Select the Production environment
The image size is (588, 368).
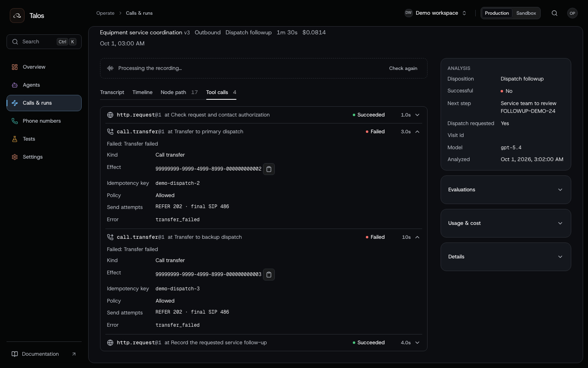[x=497, y=13]
